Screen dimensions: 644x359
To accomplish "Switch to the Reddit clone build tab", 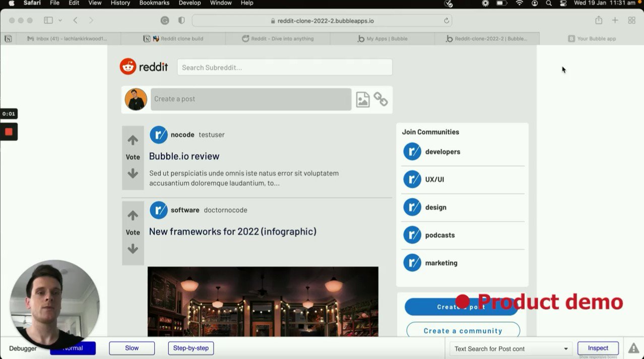I will pos(173,38).
